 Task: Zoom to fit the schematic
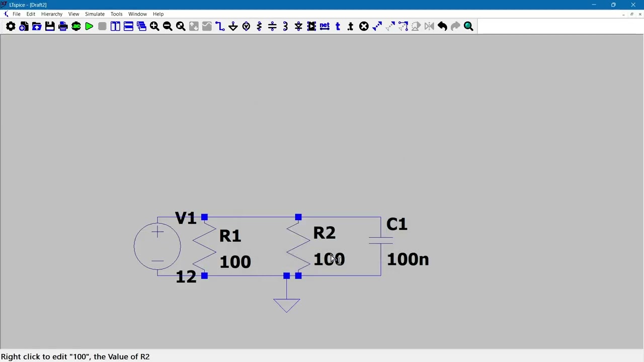(x=181, y=26)
